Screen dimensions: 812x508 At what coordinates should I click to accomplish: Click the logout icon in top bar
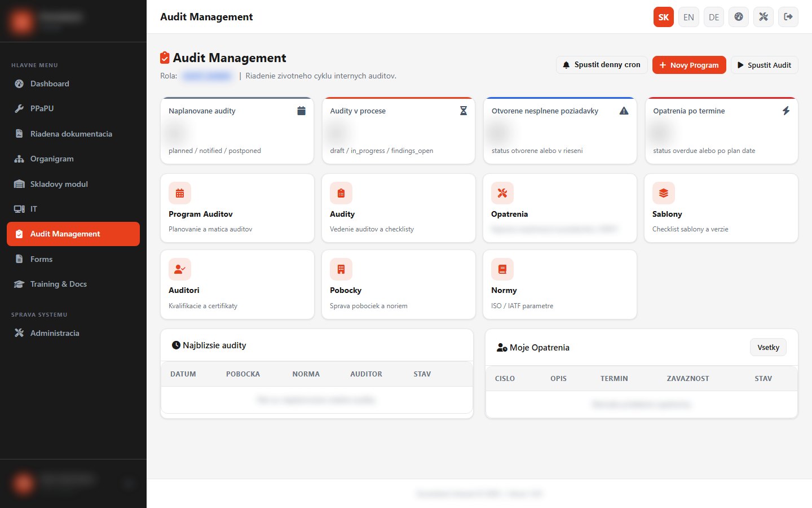tap(788, 17)
